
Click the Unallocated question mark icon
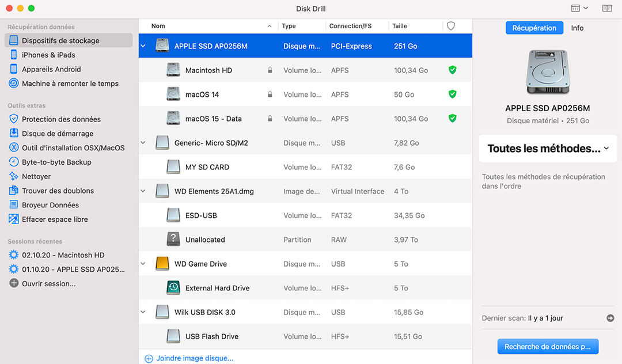[173, 239]
